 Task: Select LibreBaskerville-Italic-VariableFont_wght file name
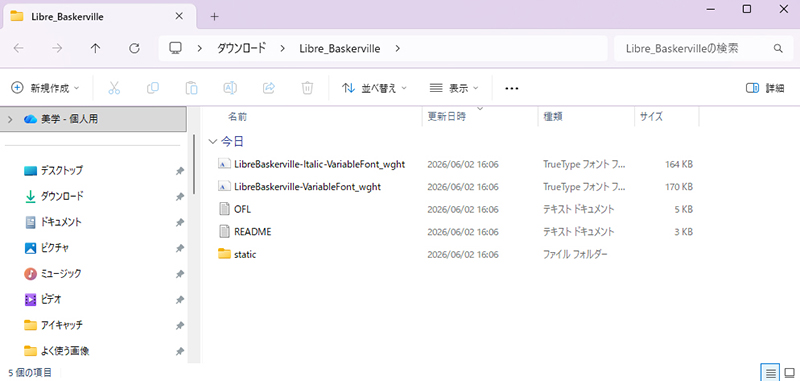coord(319,164)
